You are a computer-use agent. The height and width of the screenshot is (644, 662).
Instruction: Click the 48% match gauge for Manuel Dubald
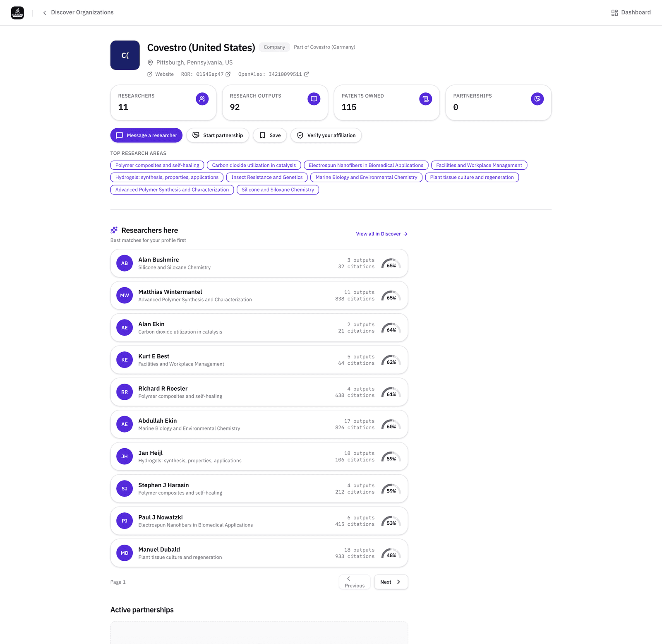coord(391,553)
